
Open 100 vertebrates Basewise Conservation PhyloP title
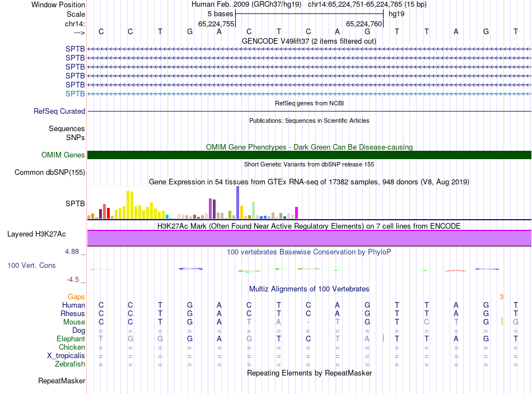309,252
